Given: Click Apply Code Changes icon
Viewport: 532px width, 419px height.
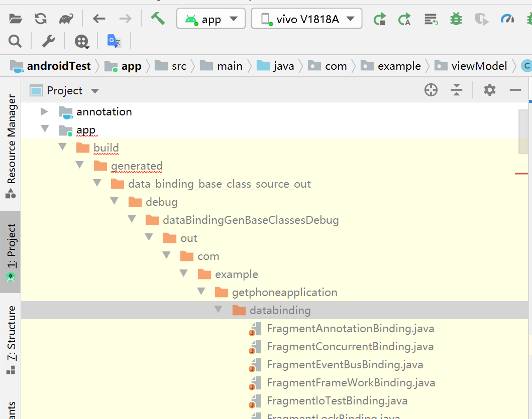Looking at the screenshot, I should tap(404, 20).
